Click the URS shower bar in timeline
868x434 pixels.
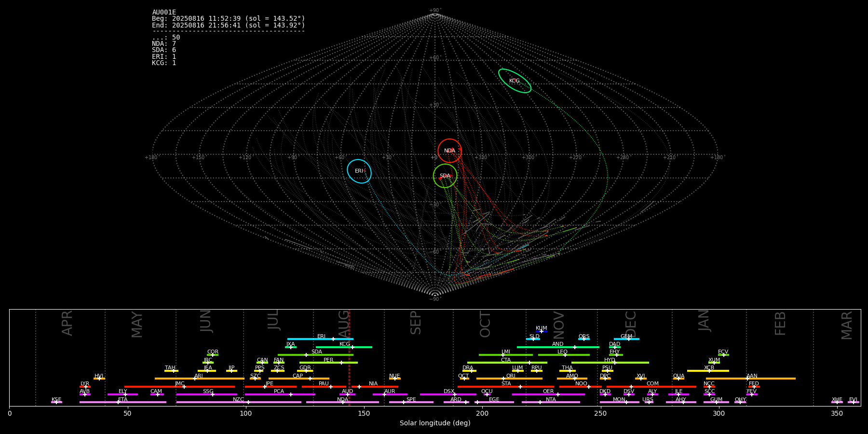[x=649, y=402]
